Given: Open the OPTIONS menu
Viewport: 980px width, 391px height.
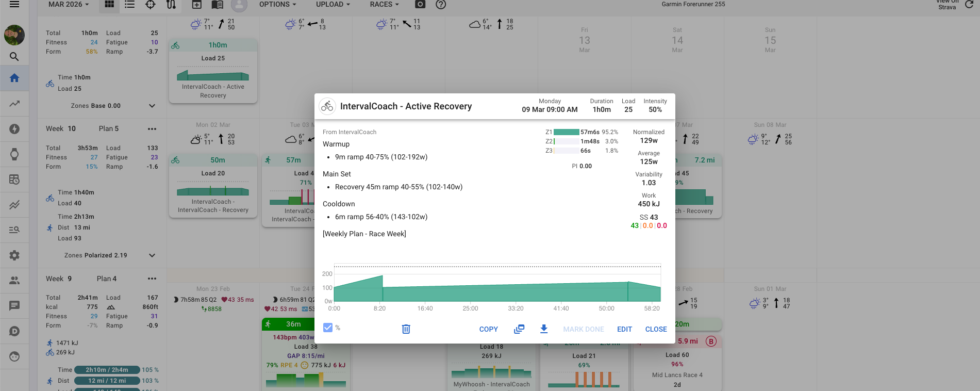Looking at the screenshot, I should point(277,5).
